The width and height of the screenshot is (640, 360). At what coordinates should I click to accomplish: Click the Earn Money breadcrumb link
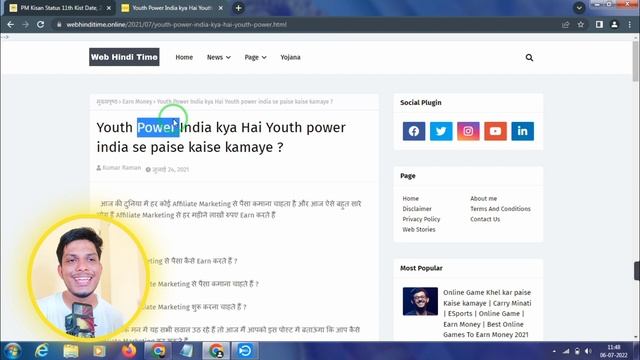coord(137,101)
